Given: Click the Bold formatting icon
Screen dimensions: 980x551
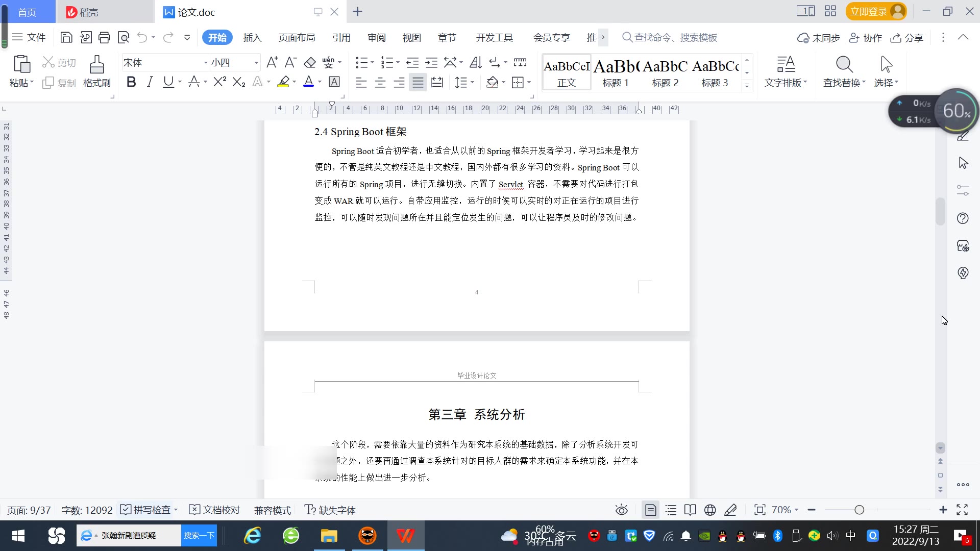Looking at the screenshot, I should point(131,82).
